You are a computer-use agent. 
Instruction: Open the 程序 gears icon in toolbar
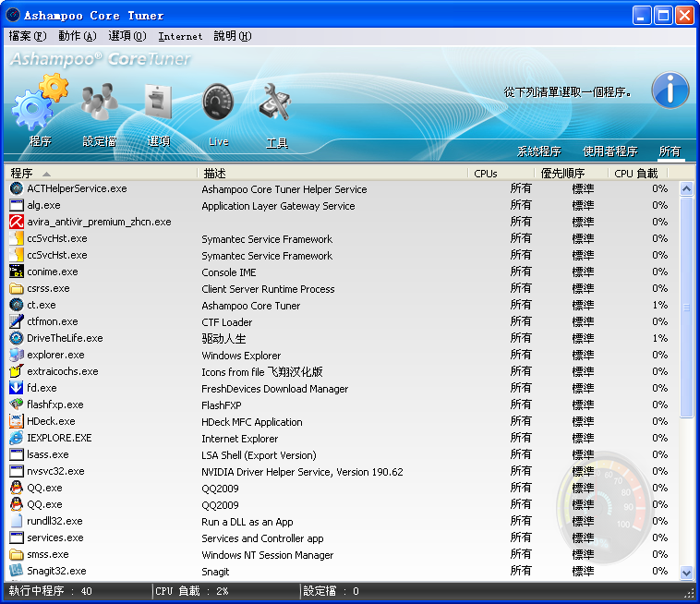[39, 103]
